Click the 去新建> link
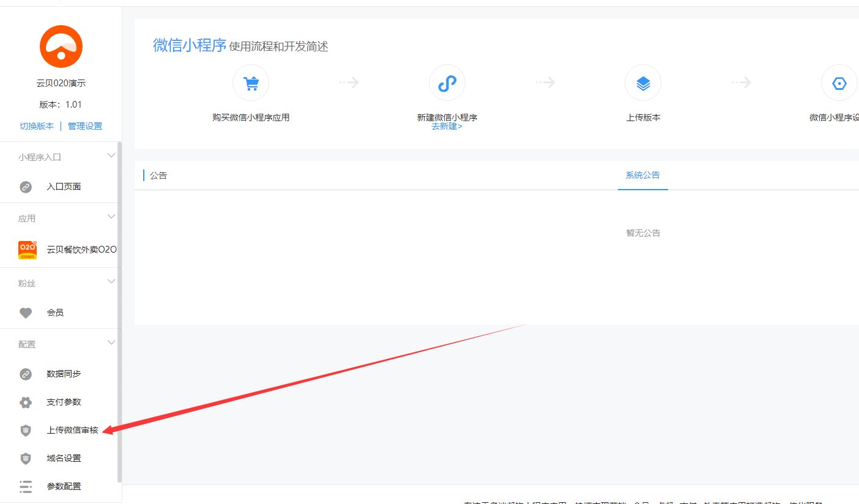 point(447,127)
